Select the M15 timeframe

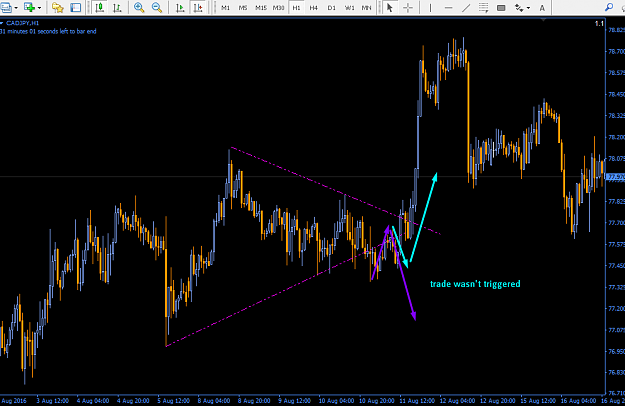pos(261,8)
